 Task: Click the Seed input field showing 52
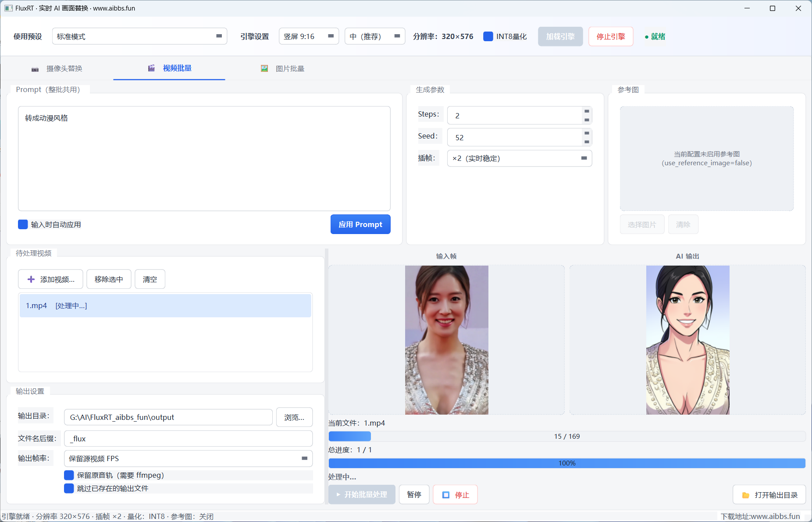(x=514, y=137)
